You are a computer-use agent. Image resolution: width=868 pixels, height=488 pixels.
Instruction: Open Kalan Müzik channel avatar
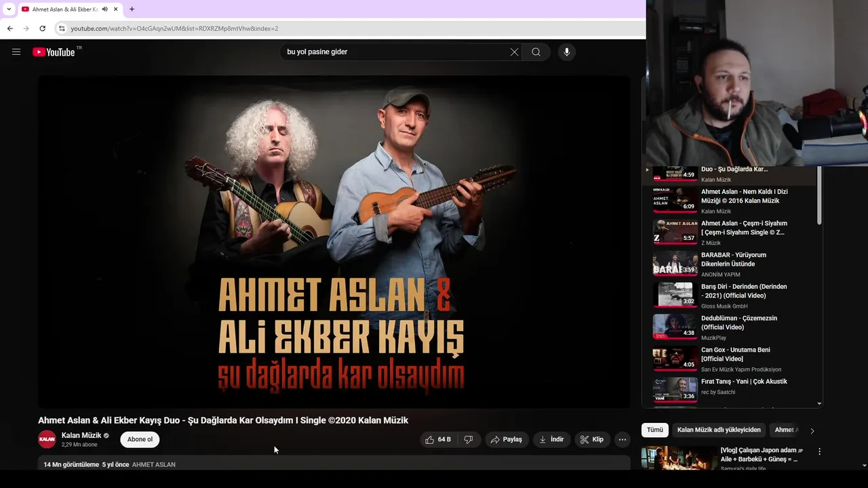click(x=47, y=439)
